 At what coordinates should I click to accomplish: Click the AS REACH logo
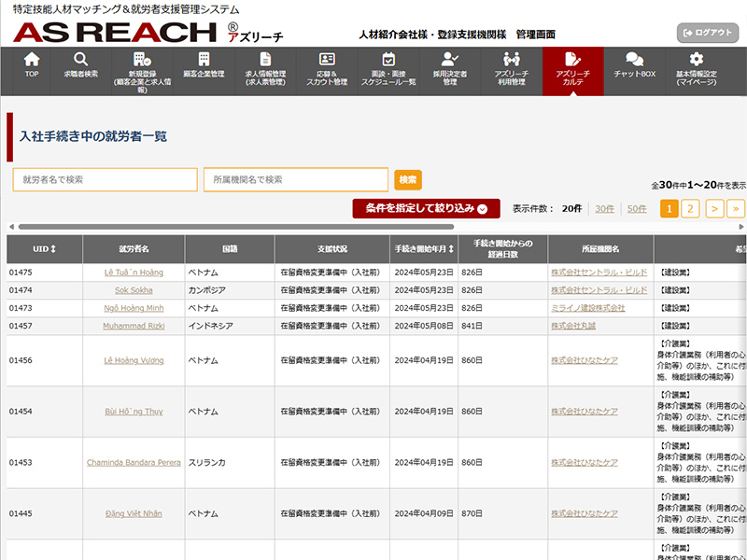[148, 33]
